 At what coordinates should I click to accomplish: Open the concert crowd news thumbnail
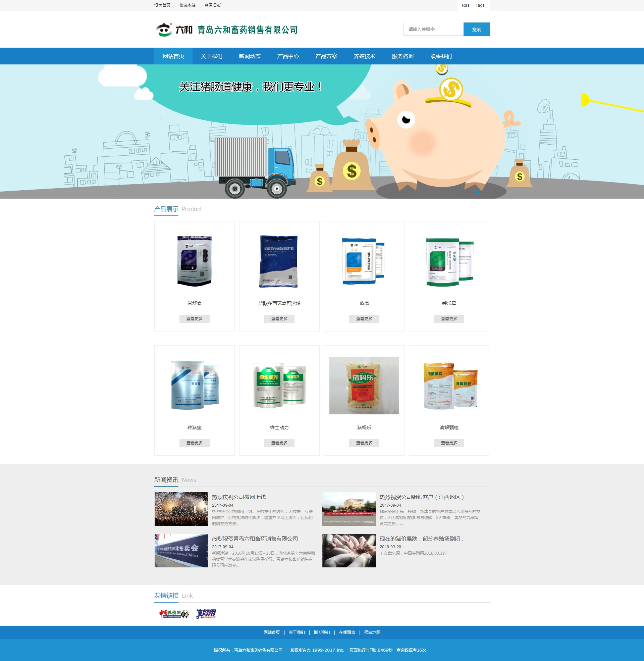pos(181,509)
